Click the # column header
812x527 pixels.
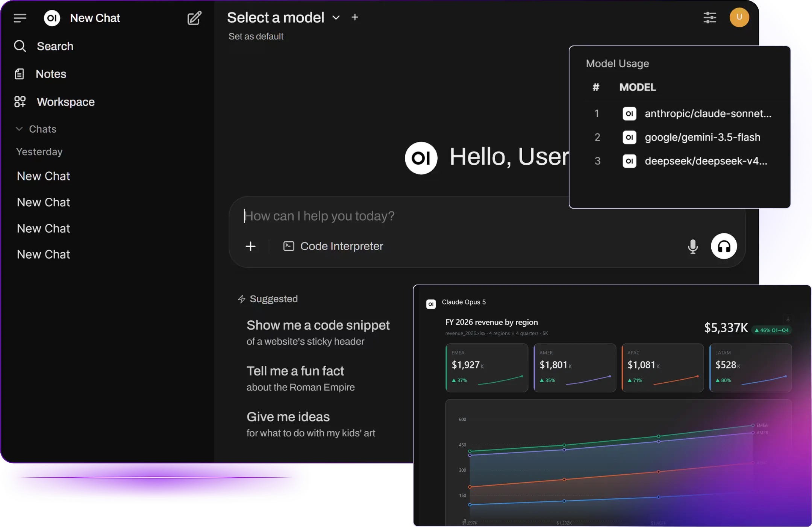pos(596,87)
